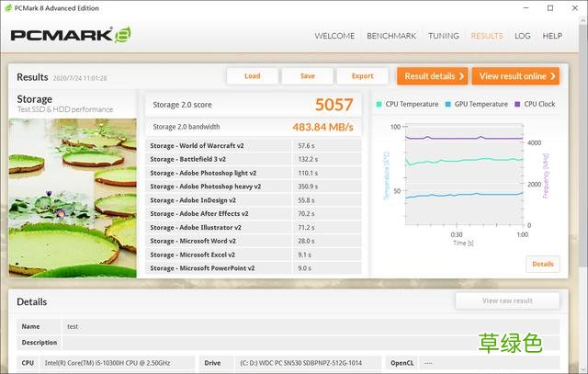Click the 132.2 s result value

(x=308, y=159)
